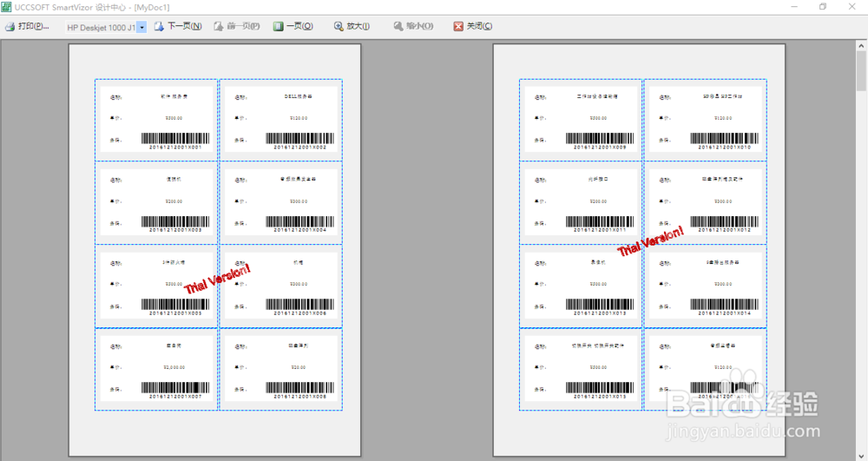Minimize the SmartVizor window
This screenshot has height=461, width=868.
click(794, 7)
